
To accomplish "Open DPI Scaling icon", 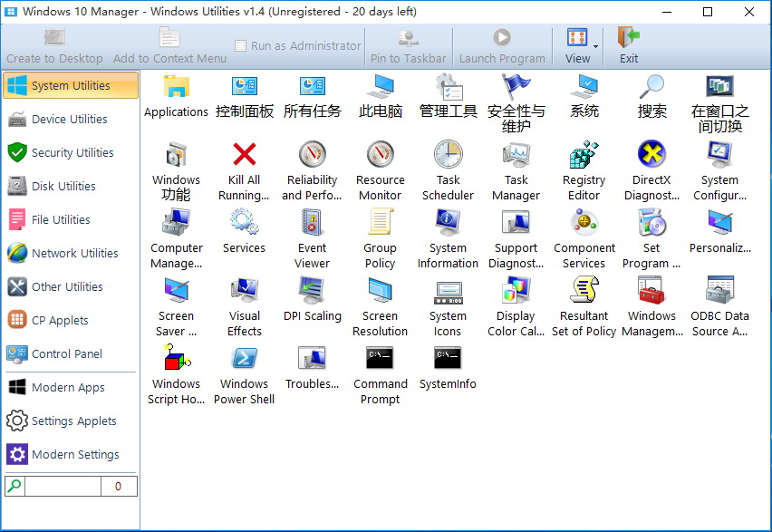I will pos(312,290).
